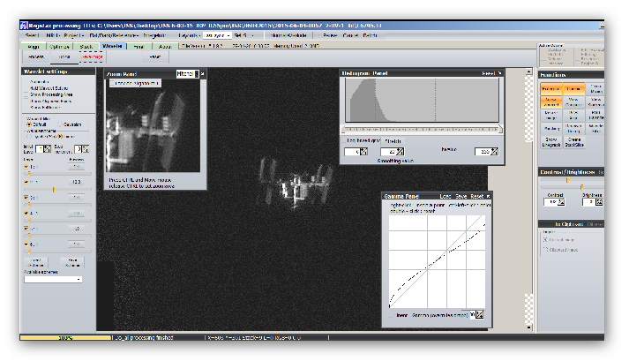This screenshot has width=644, height=361.
Task: Click the reset icon beside Brightness value
Action: coord(598,202)
